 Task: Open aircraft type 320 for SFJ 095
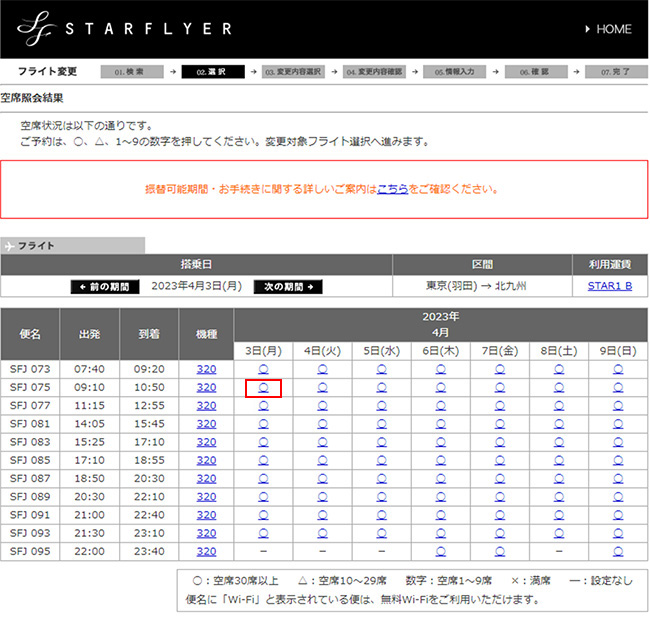206,551
